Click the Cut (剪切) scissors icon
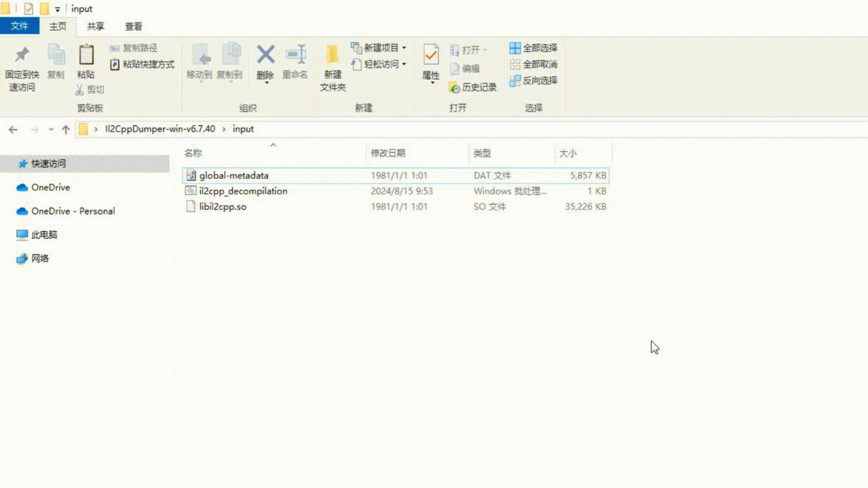The width and height of the screenshot is (868, 488). click(x=80, y=89)
